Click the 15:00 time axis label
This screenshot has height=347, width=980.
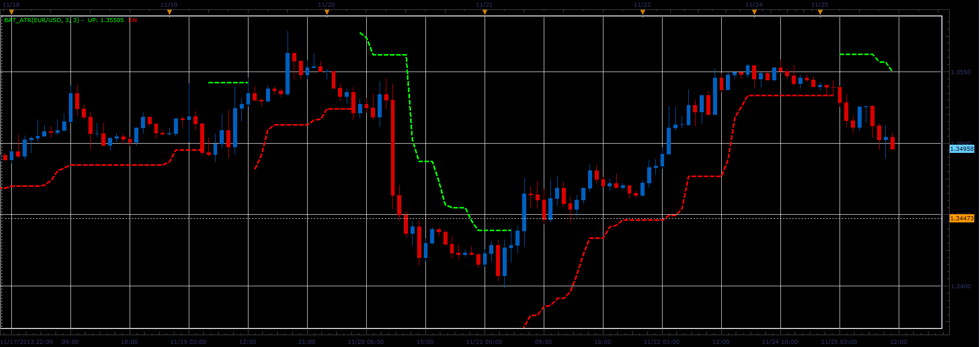click(x=425, y=342)
